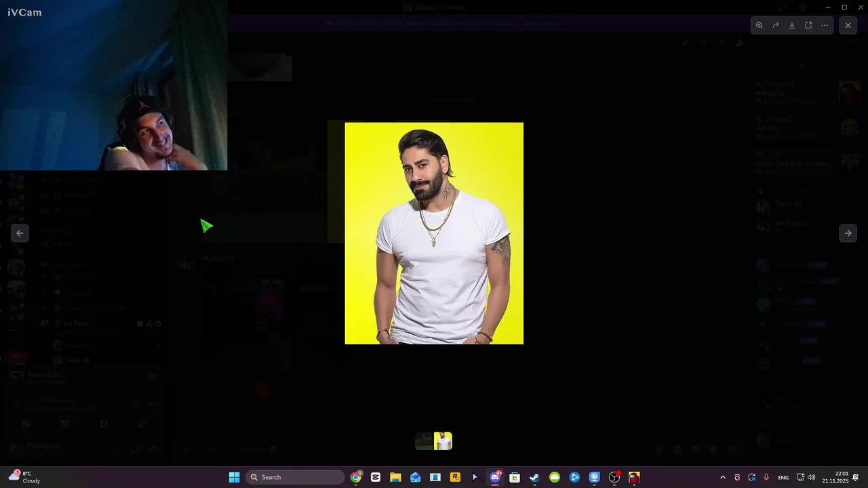Open iVCam webcam app in taskbar
The width and height of the screenshot is (868, 488).
pyautogui.click(x=594, y=477)
